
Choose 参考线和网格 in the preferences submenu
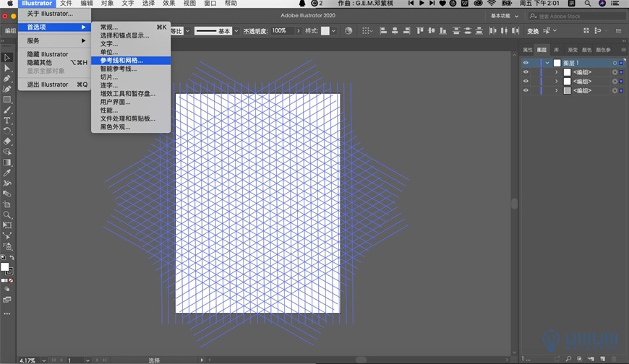click(x=121, y=61)
